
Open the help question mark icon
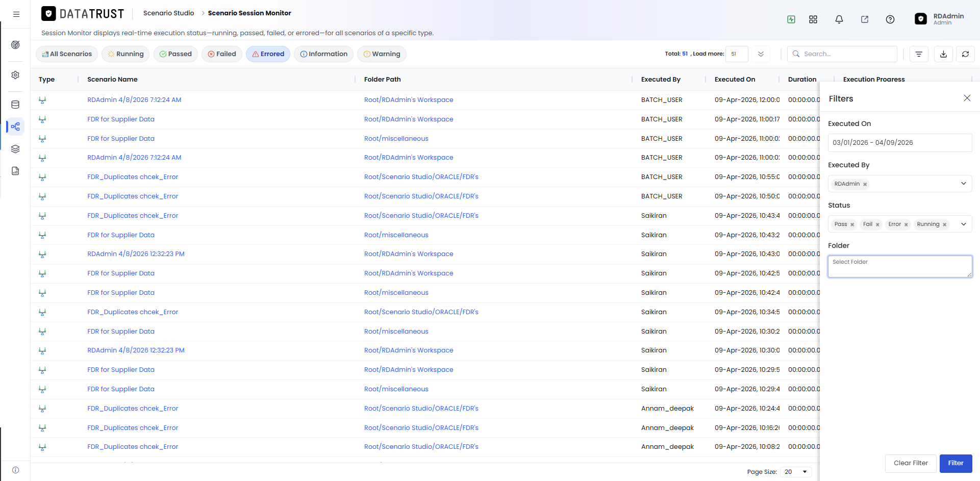point(890,19)
